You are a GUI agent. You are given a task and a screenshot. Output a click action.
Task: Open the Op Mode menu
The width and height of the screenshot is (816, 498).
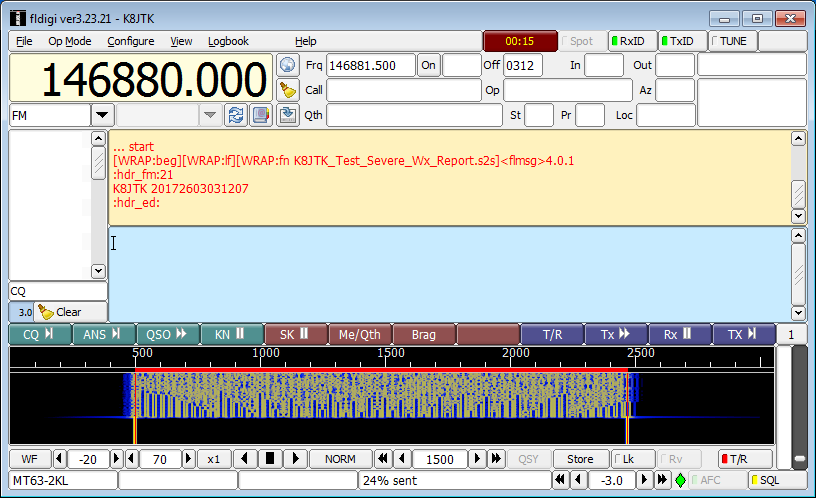tap(70, 41)
